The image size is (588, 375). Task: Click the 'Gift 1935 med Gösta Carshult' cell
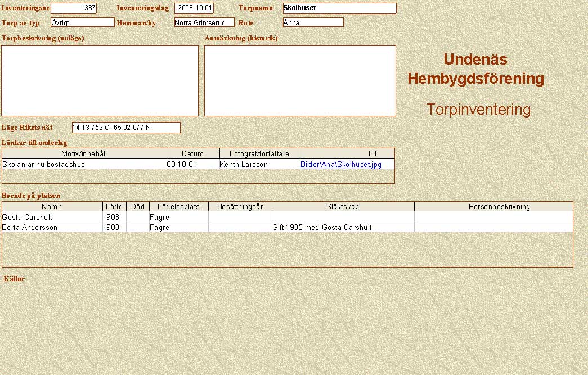tap(343, 228)
